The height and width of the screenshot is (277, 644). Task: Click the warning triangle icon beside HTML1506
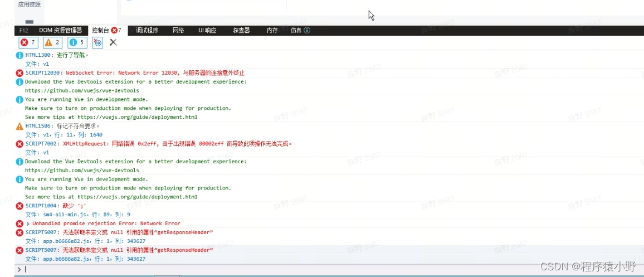19,126
